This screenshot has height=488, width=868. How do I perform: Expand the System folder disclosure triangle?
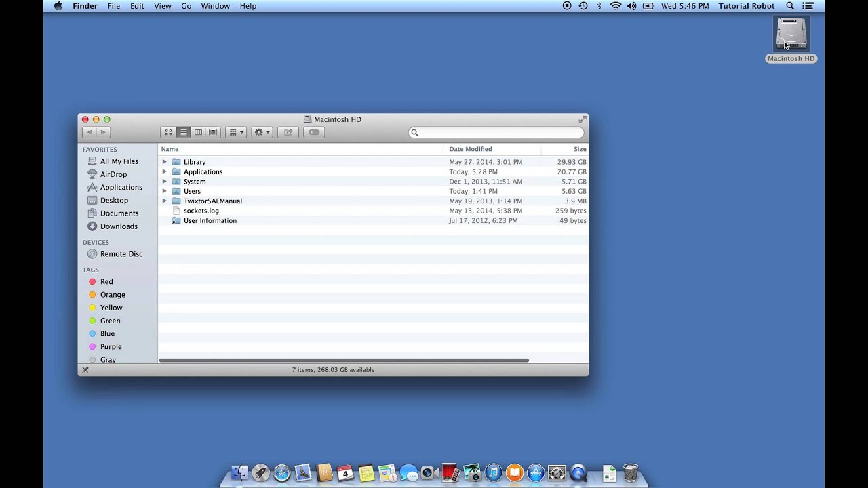(164, 182)
